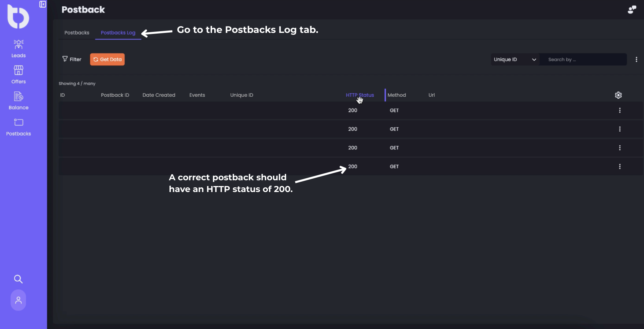The image size is (644, 329).
Task: Open the search icon in the sidebar
Action: pyautogui.click(x=18, y=279)
